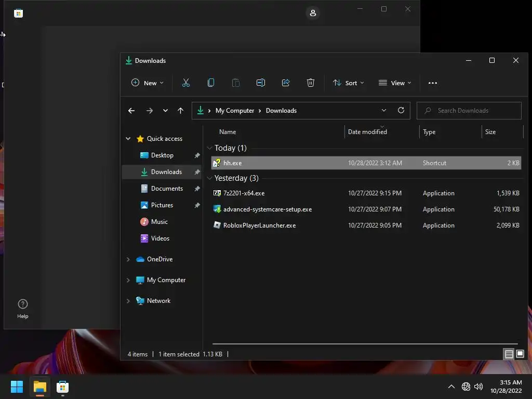
Task: Open the View dropdown menu
Action: click(395, 83)
